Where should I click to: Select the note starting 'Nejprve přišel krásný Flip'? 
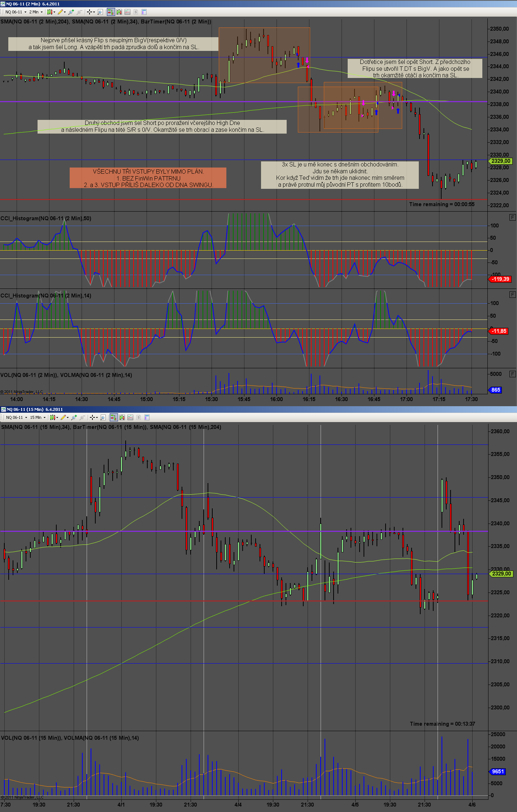pos(113,44)
